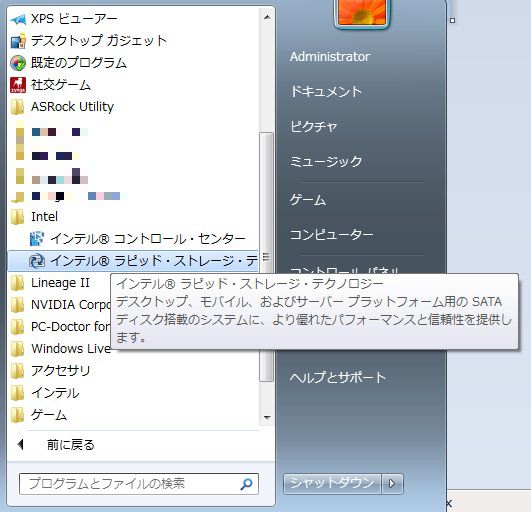Expand the ゲーム folder in programs list

pyautogui.click(x=133, y=415)
